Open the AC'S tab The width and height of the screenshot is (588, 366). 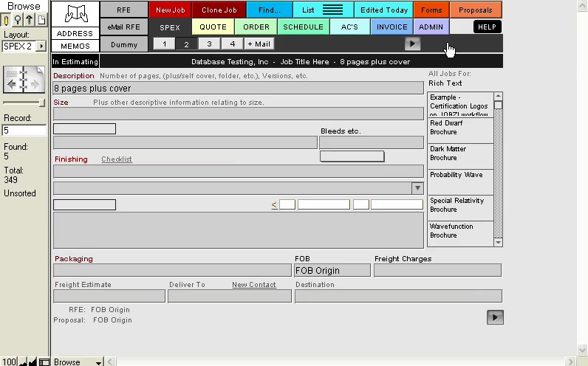pyautogui.click(x=349, y=27)
